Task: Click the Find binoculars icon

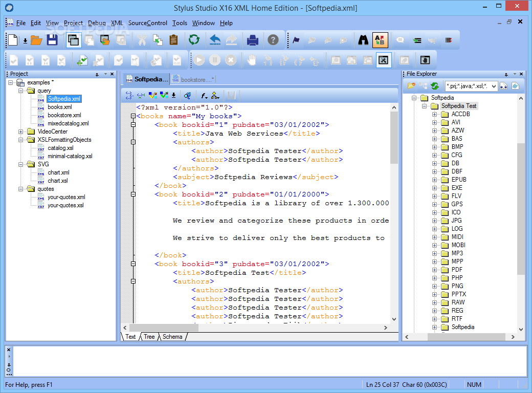Action: (x=363, y=40)
